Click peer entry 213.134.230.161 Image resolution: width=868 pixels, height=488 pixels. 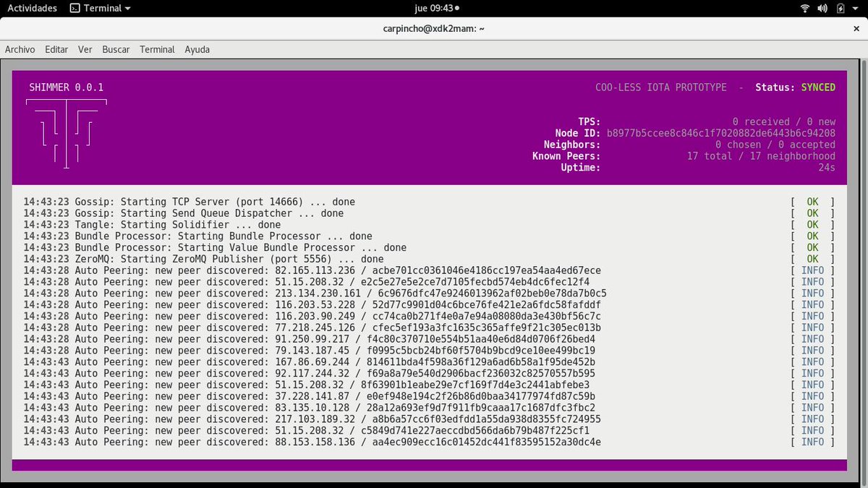315,294
